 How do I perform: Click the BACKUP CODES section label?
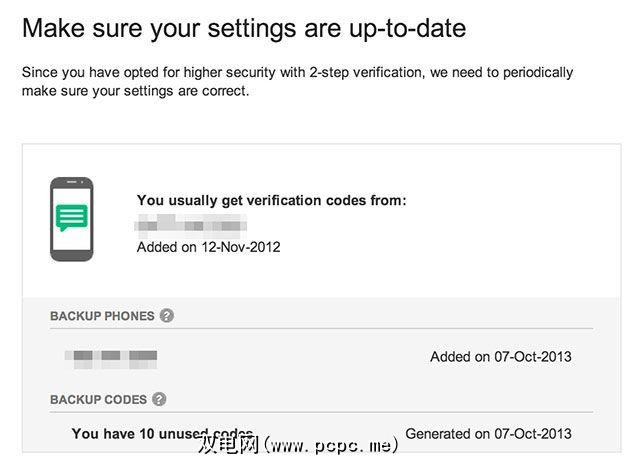(98, 399)
